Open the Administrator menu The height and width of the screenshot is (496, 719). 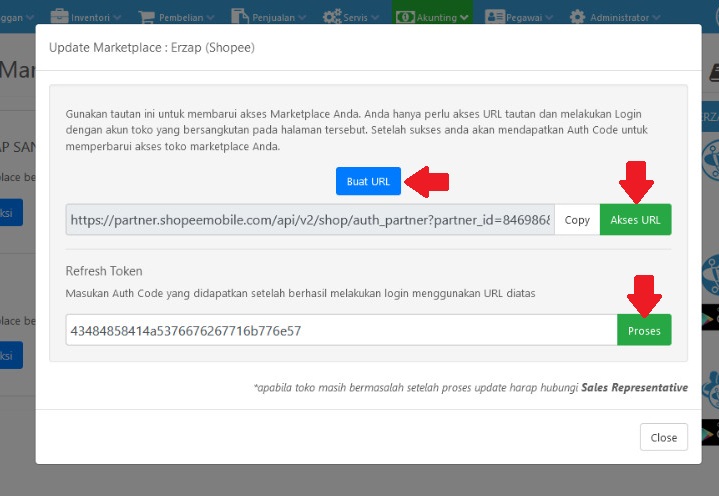coord(615,17)
